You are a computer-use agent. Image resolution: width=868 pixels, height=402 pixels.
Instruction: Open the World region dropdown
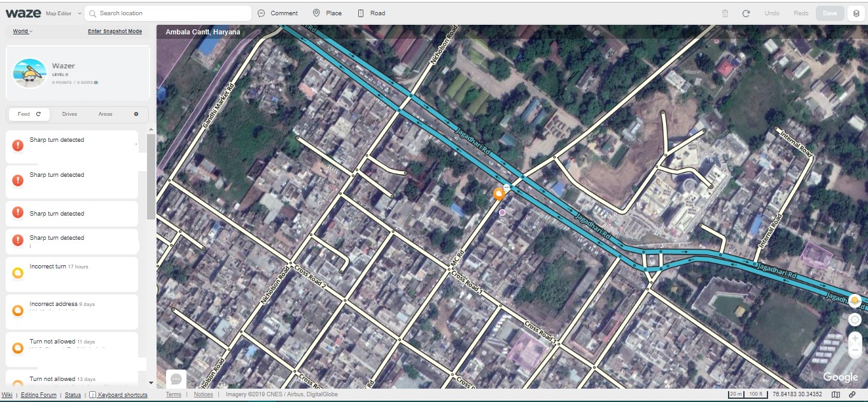coord(23,31)
